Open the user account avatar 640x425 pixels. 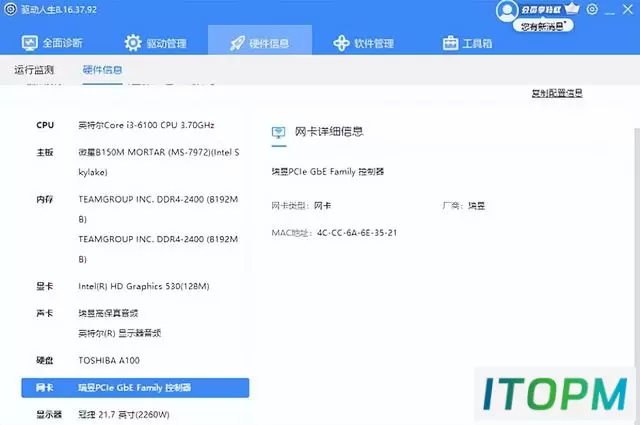pos(507,10)
